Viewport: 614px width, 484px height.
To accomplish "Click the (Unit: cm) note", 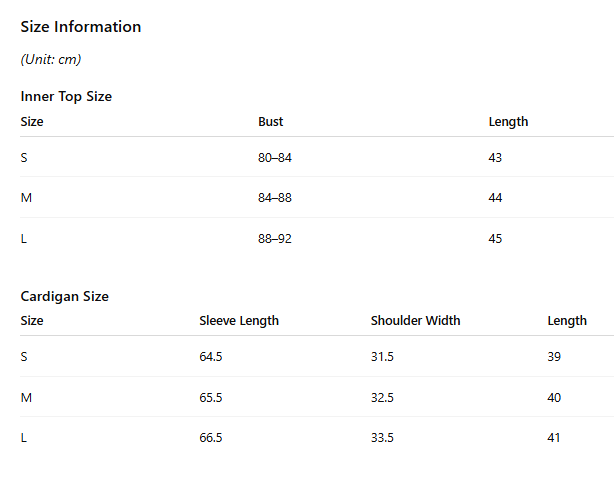I will point(51,60).
